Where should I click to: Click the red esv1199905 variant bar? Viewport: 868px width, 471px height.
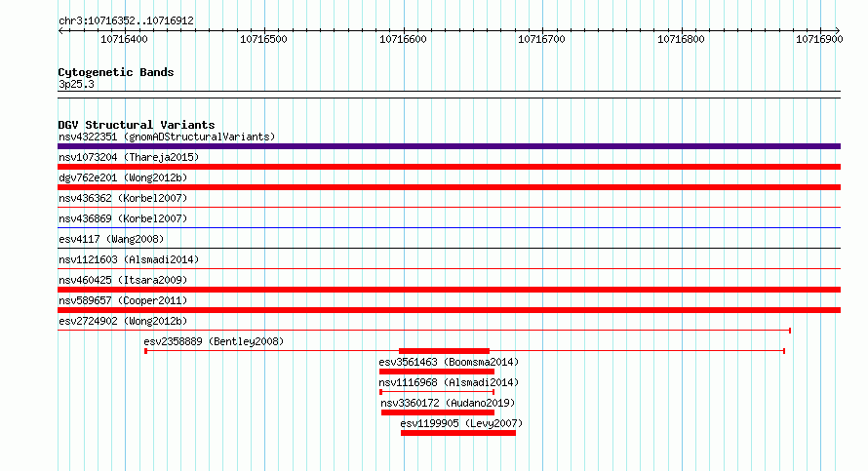pyautogui.click(x=458, y=433)
